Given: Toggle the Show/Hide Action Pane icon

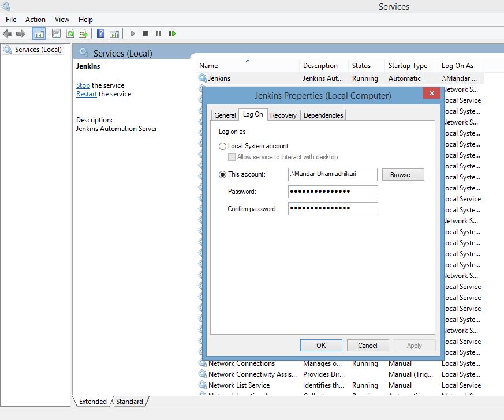Looking at the screenshot, I should tap(114, 33).
